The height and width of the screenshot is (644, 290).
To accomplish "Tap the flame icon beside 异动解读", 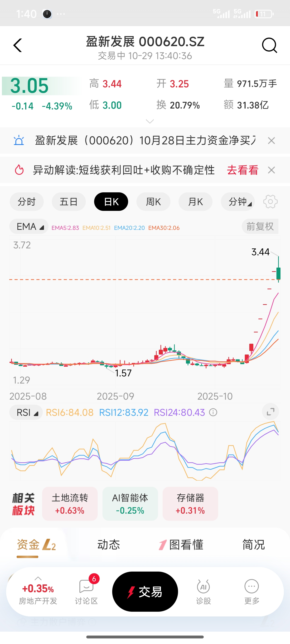I will click(x=19, y=170).
